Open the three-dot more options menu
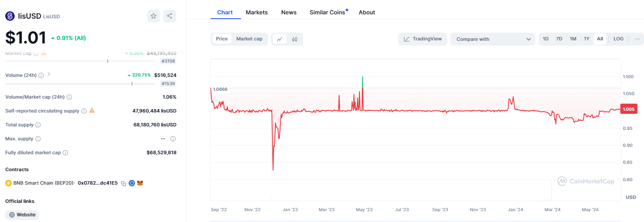This screenshot has height=222, width=644. [x=637, y=39]
